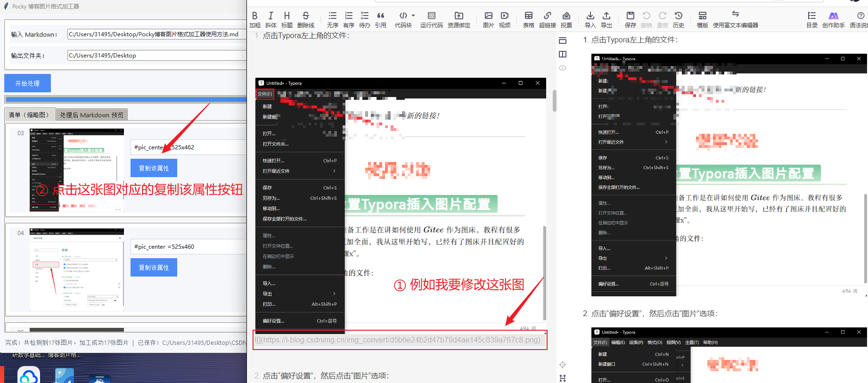This screenshot has height=383, width=868.
Task: Apply strikethrough with 删除线 icon
Action: coord(306,20)
